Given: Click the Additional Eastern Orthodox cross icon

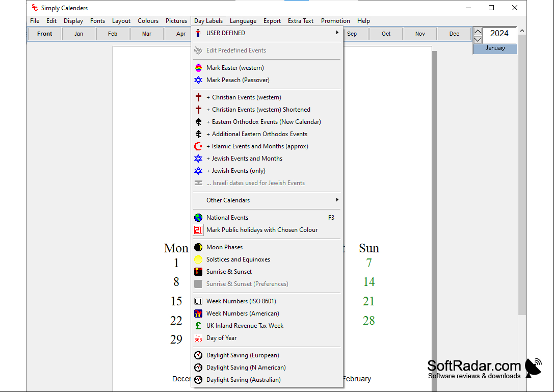Looking at the screenshot, I should tap(198, 134).
